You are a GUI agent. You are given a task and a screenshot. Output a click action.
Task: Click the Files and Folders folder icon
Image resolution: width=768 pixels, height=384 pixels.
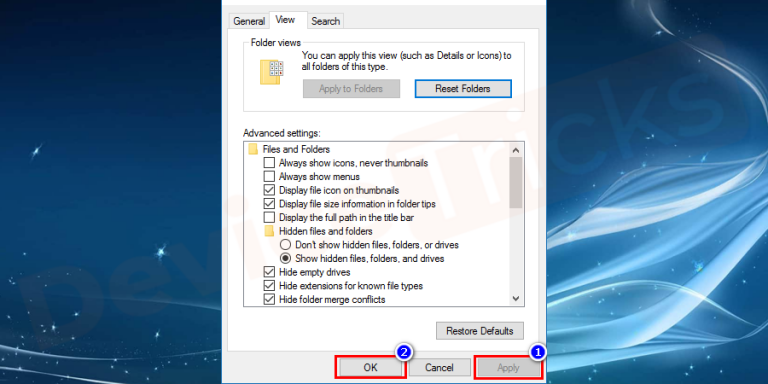[253, 149]
